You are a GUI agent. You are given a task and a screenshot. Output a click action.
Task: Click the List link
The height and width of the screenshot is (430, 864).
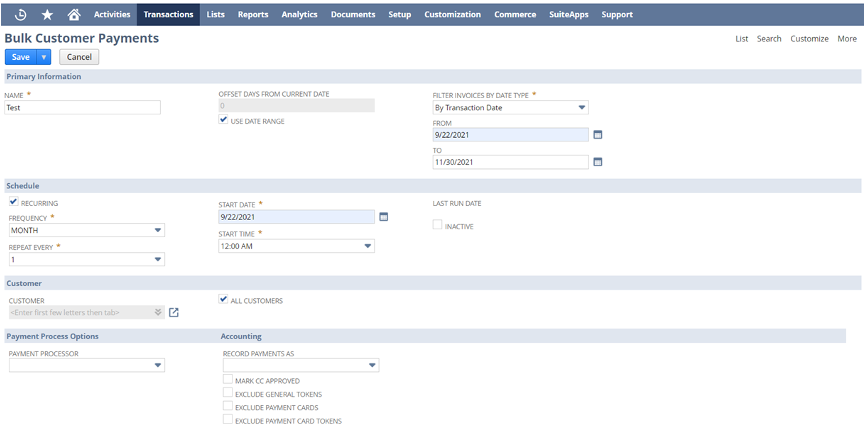(742, 39)
